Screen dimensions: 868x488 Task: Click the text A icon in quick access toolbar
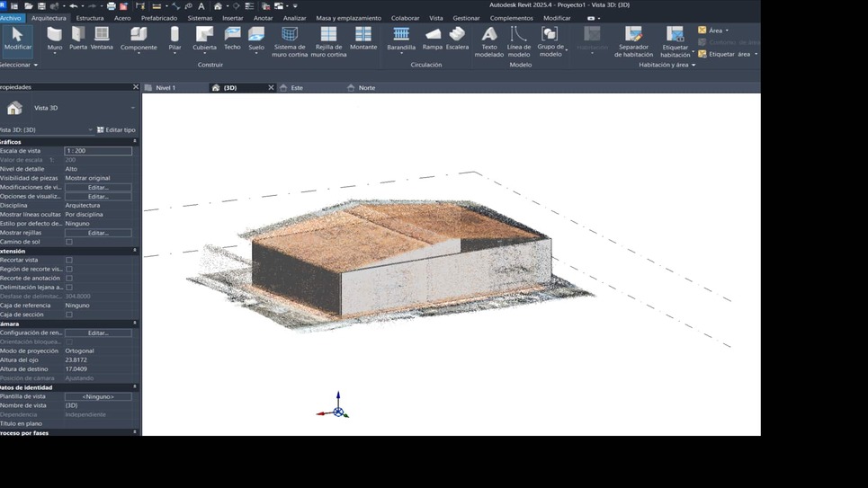pos(201,6)
